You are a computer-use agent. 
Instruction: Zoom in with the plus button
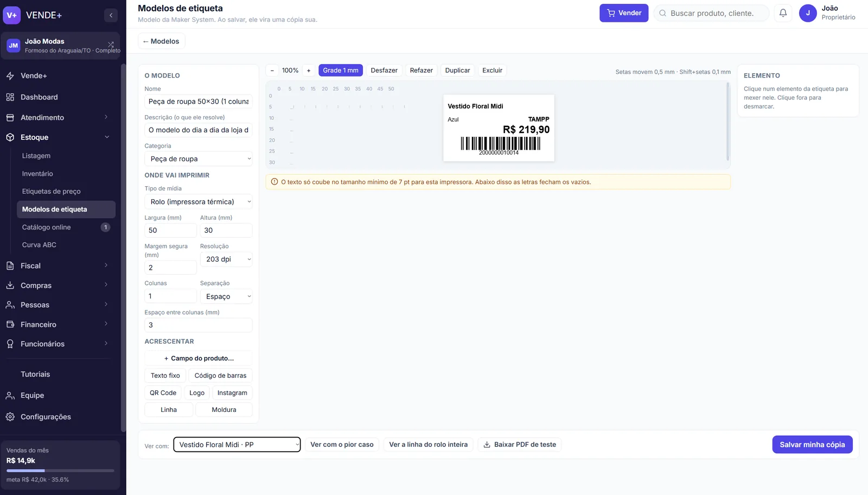point(309,71)
